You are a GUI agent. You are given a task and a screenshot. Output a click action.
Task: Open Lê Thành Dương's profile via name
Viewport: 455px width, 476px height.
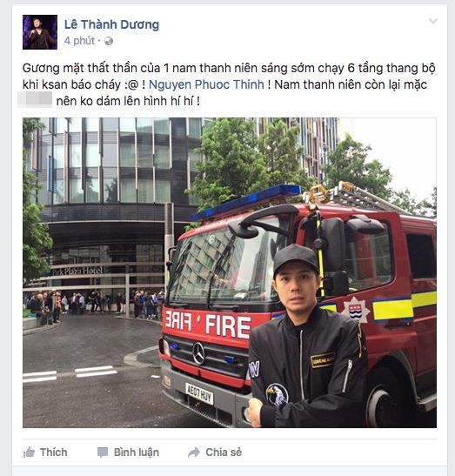(111, 24)
